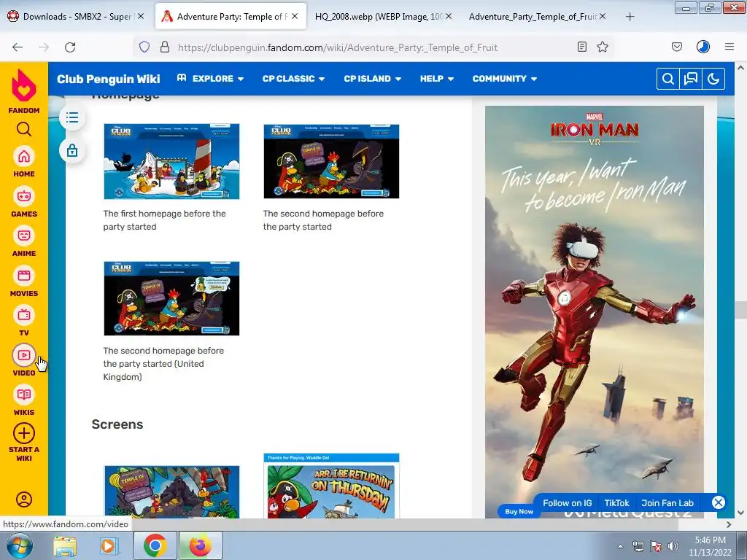Bookmark this page with star
Viewport: 747px width, 560px height.
[603, 47]
